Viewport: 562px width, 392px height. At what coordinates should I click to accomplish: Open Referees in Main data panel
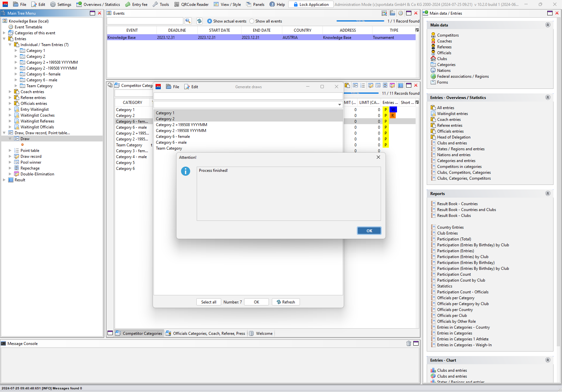444,47
